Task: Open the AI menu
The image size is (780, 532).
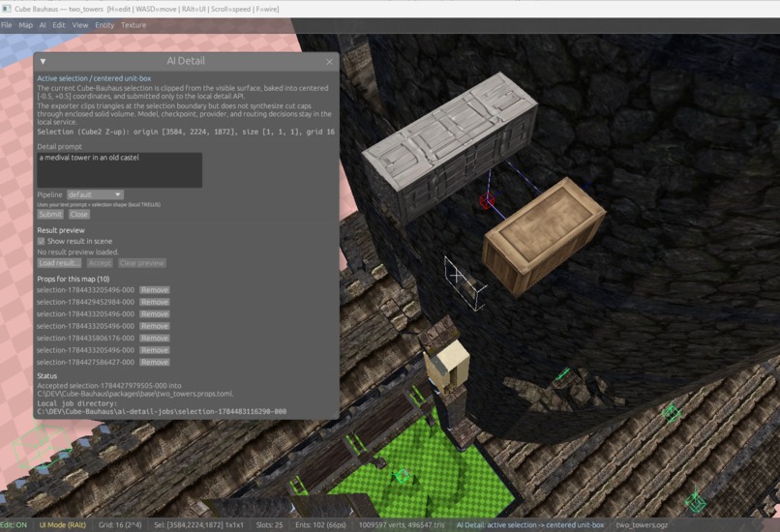Action: tap(43, 25)
